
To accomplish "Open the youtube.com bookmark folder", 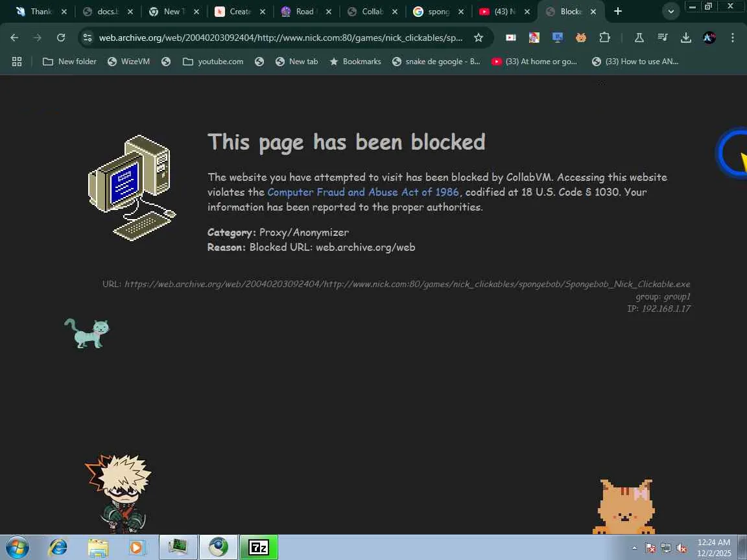I will point(213,62).
